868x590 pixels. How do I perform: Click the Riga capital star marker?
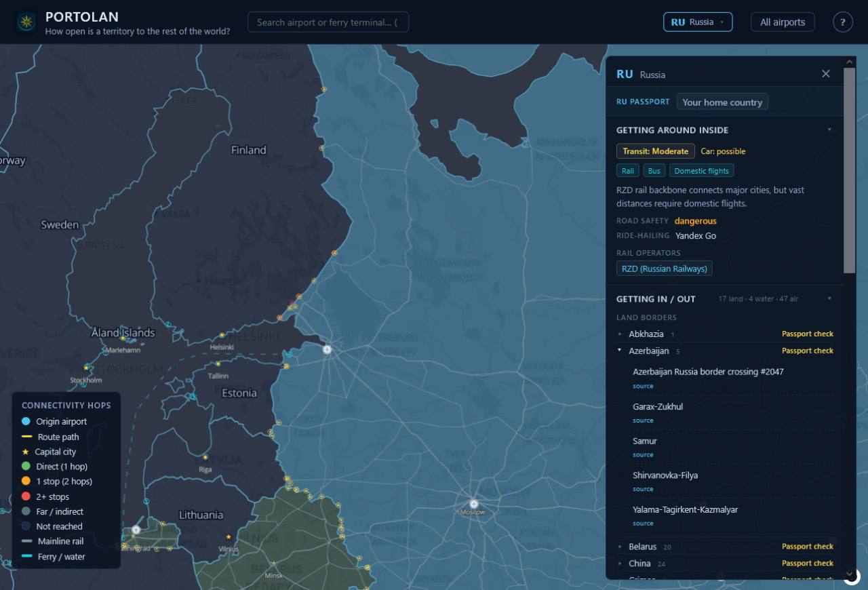(x=205, y=456)
